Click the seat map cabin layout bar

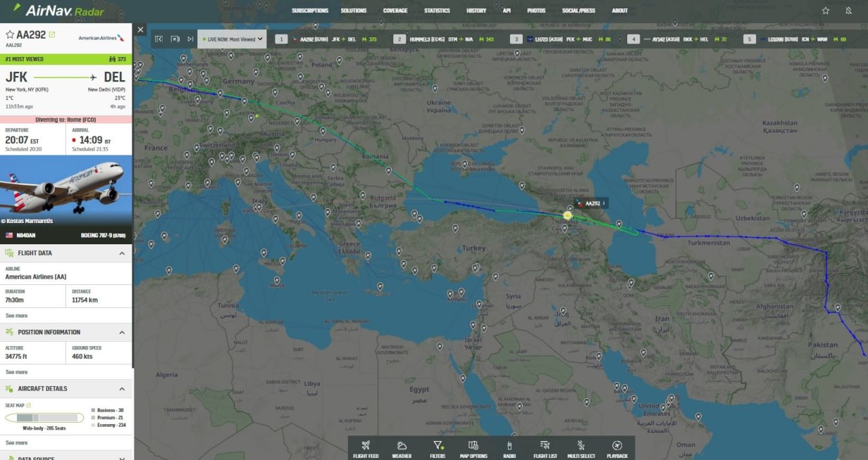45,417
